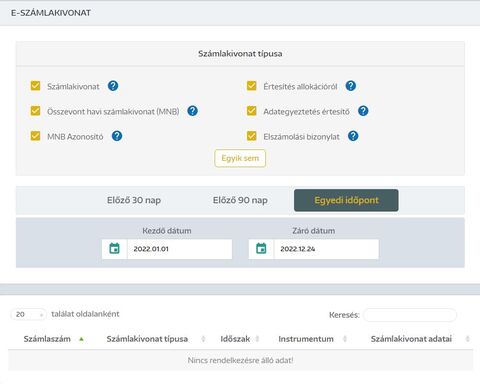This screenshot has height=384, width=480.
Task: Click the Egyik sem button
Action: pos(240,158)
